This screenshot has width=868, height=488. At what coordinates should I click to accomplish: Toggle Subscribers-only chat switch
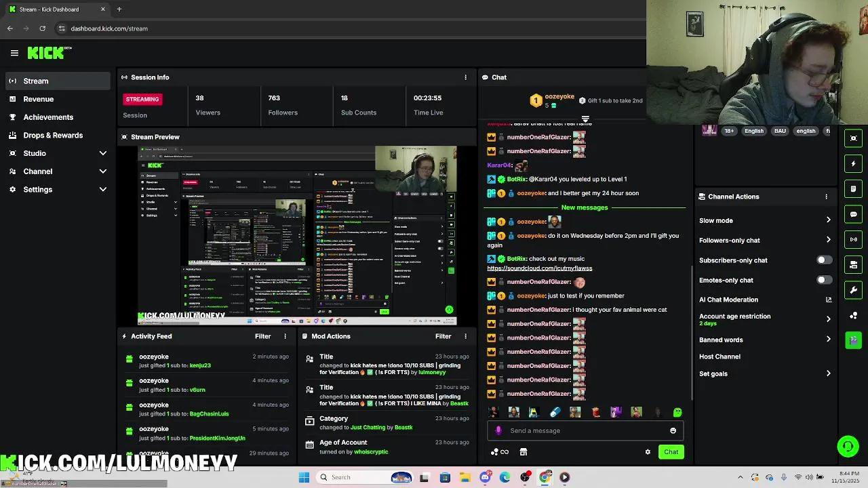(824, 260)
